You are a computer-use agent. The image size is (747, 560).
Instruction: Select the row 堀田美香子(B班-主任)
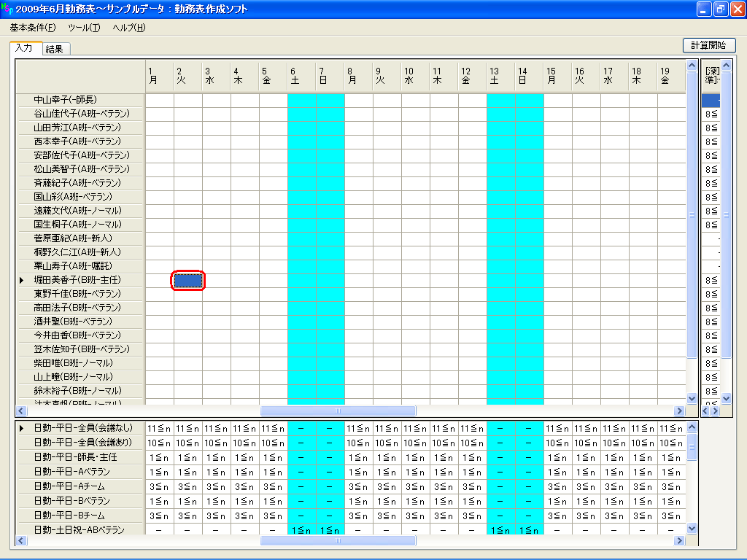click(x=80, y=280)
